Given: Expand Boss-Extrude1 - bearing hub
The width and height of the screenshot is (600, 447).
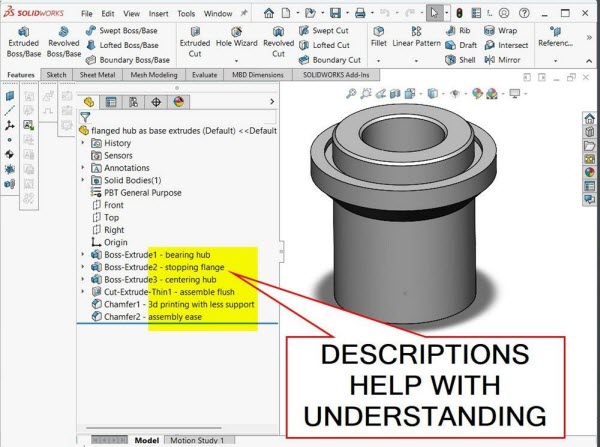Looking at the screenshot, I should click(x=83, y=254).
